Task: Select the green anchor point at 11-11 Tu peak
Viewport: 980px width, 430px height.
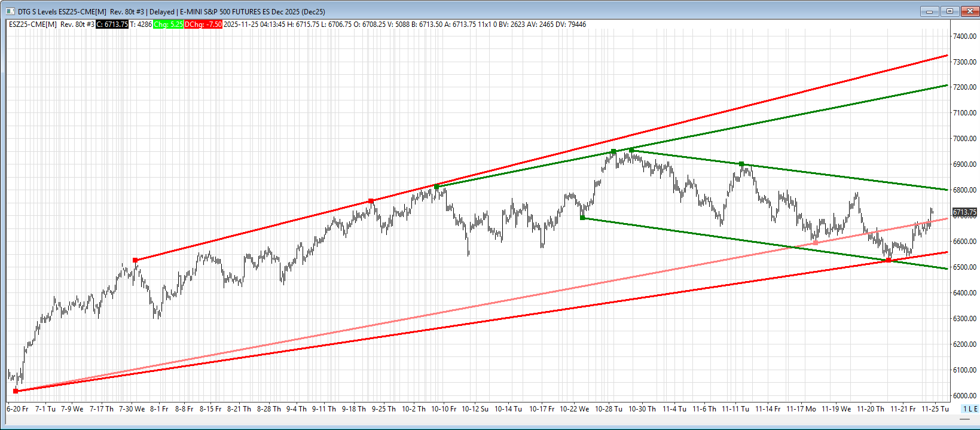Action: point(741,164)
